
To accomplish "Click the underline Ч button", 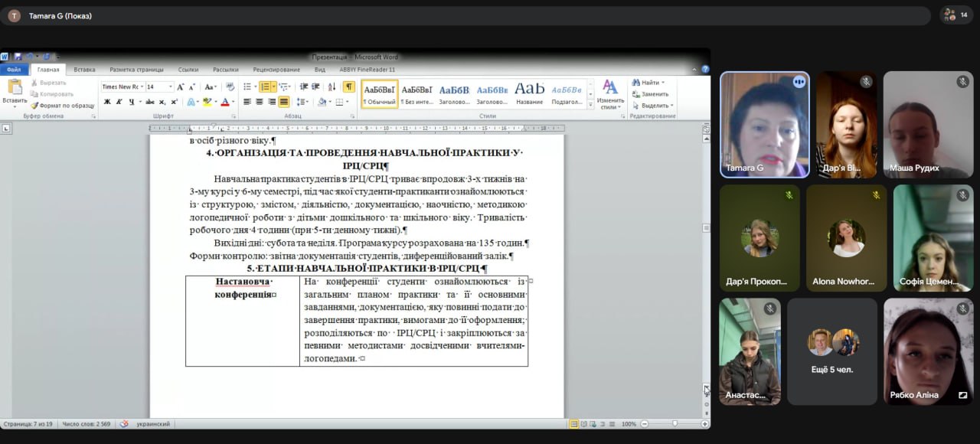I will coord(131,102).
